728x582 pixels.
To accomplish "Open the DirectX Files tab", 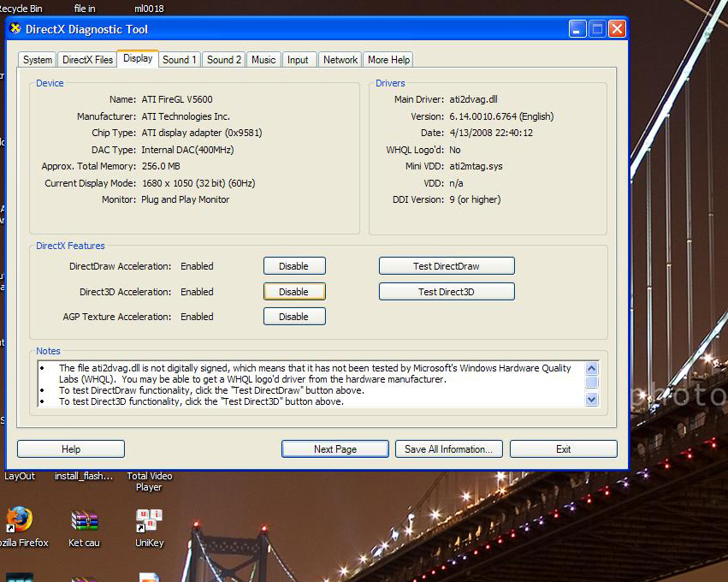I will click(88, 60).
